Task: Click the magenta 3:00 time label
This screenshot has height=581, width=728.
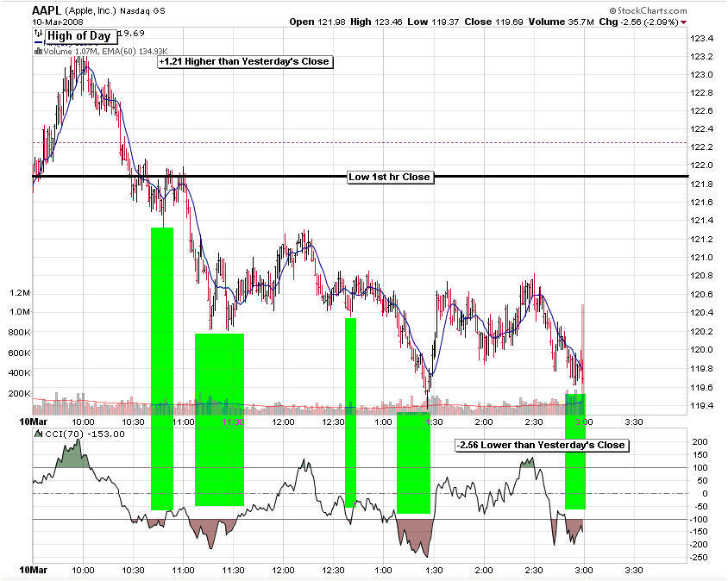Action: [x=584, y=422]
